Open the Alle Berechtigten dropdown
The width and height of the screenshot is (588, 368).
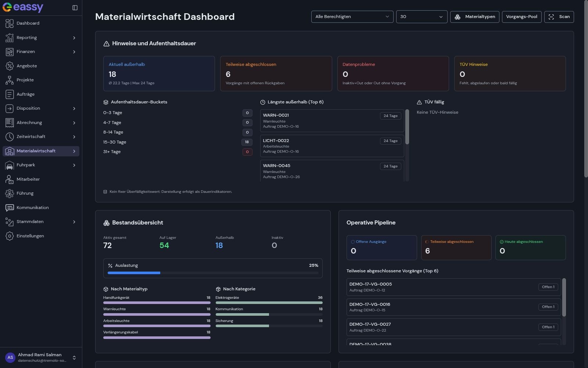(x=352, y=17)
